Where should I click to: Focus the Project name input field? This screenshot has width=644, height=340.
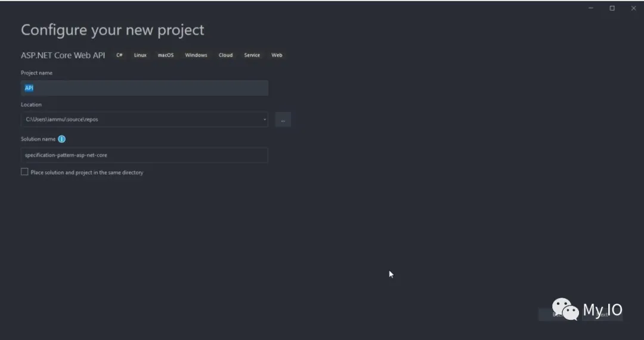click(144, 88)
